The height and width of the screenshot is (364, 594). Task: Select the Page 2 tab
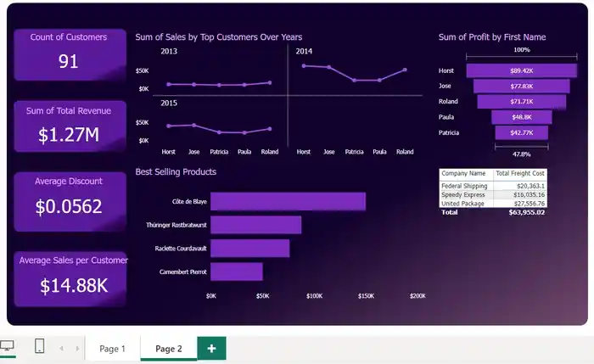click(x=169, y=349)
